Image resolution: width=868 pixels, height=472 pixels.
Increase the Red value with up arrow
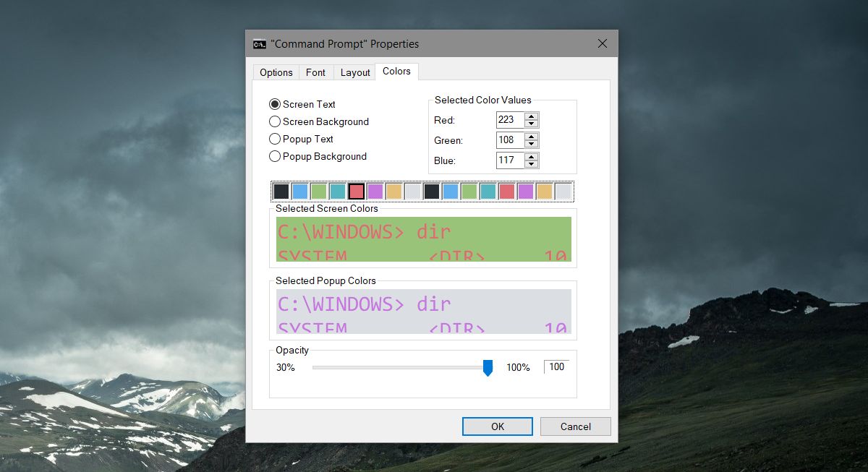[x=532, y=116]
